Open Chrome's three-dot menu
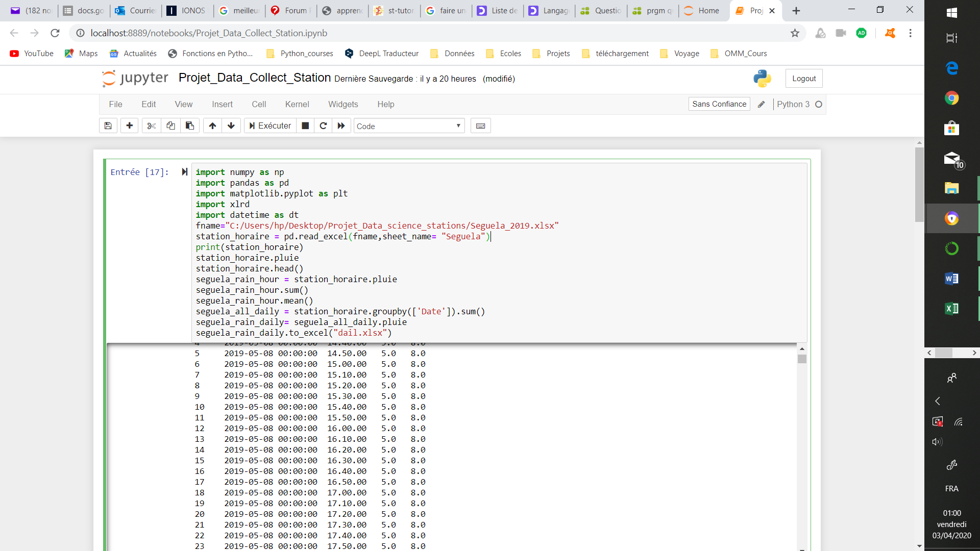 tap(910, 33)
